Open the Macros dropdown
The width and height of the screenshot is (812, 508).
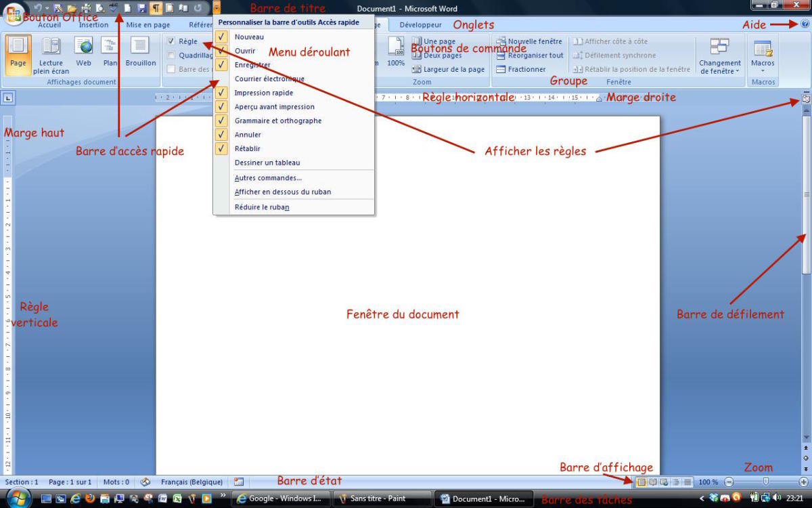pos(763,55)
